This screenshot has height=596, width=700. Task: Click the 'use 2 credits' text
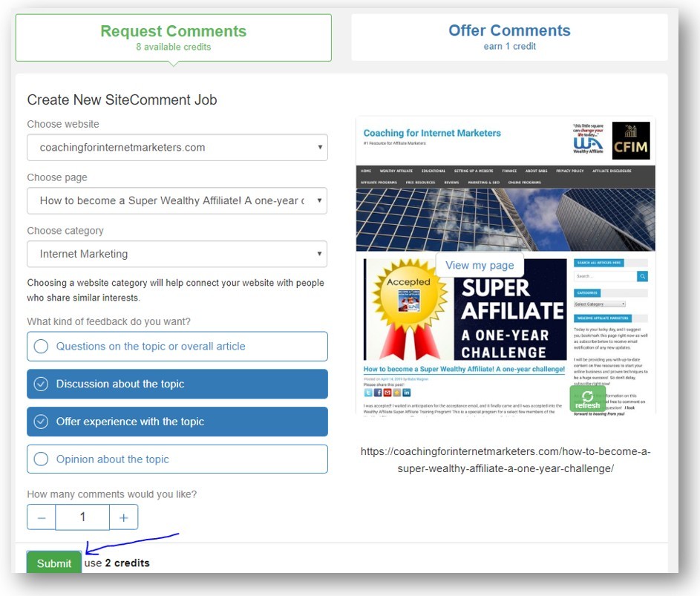pyautogui.click(x=117, y=563)
